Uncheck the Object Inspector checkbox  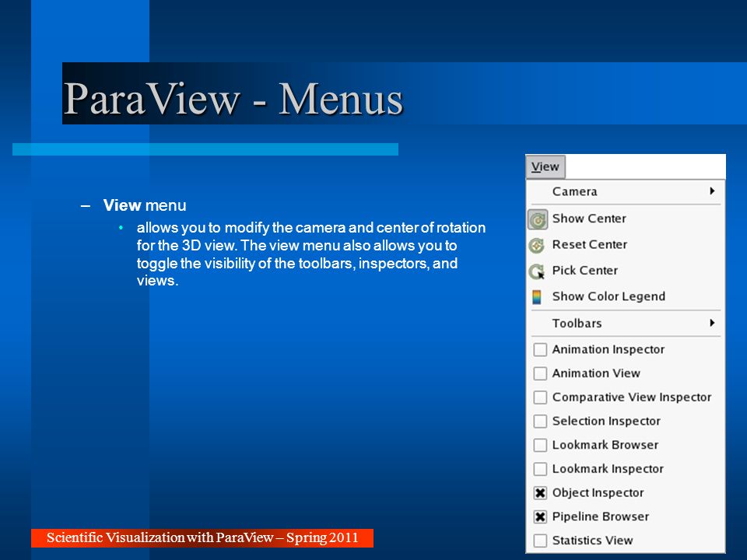click(540, 493)
